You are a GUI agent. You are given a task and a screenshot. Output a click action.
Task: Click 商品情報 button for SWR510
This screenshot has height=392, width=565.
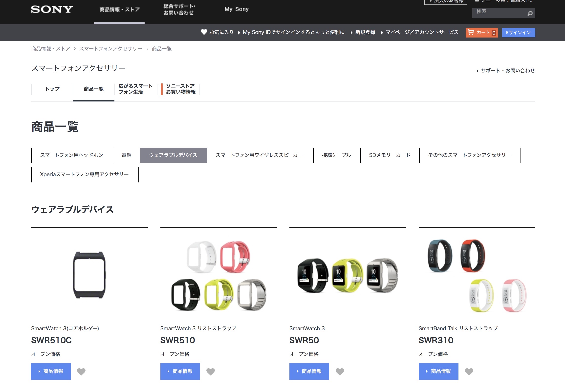[x=180, y=371]
